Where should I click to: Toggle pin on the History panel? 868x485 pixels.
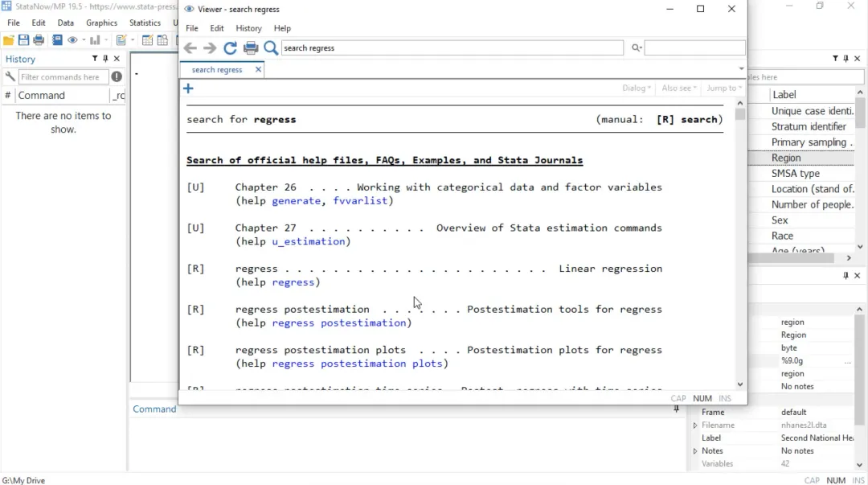coord(105,58)
